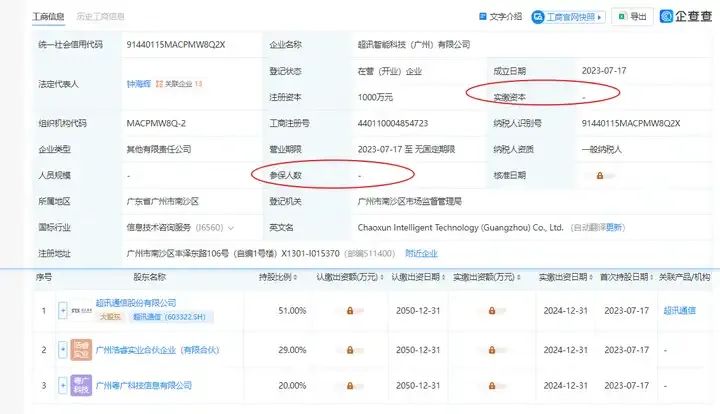Image resolution: width=720 pixels, height=414 pixels.
Task: Open 工商官网快照 dropdown button
Action: point(568,17)
